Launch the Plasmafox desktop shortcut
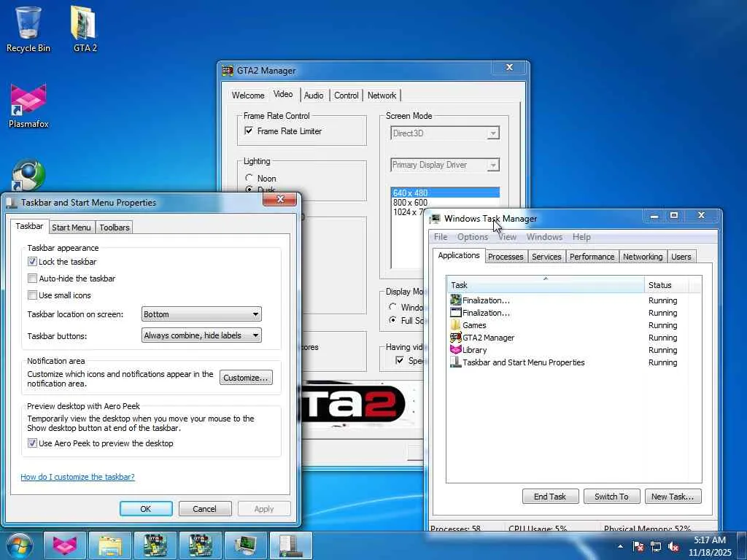This screenshot has width=747, height=560. (28, 106)
